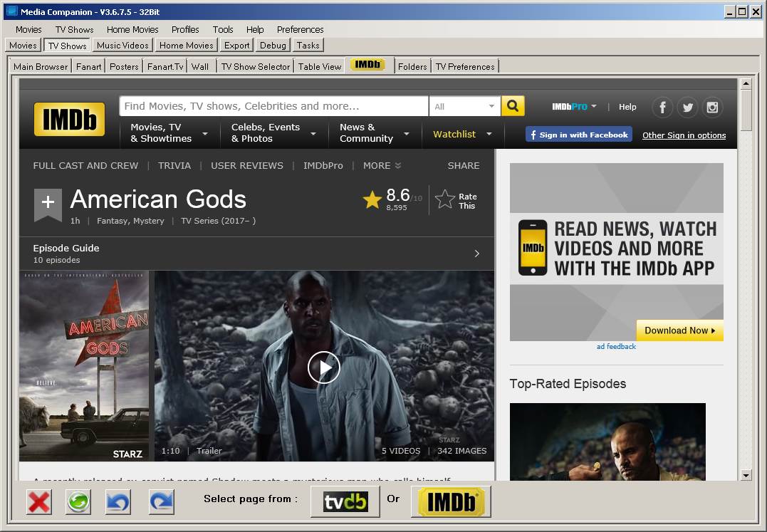Click the IMDb app phone icon in ad
The width and height of the screenshot is (767, 532).
click(532, 247)
